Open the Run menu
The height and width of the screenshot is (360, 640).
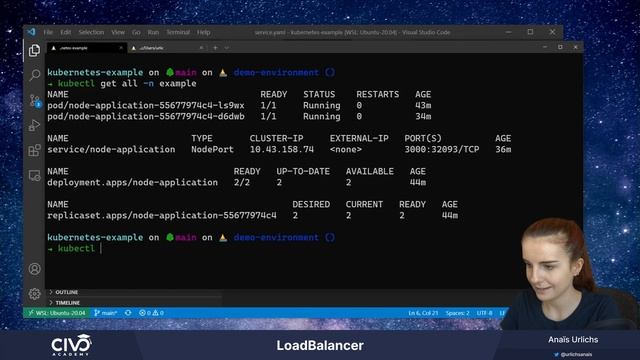[153, 32]
